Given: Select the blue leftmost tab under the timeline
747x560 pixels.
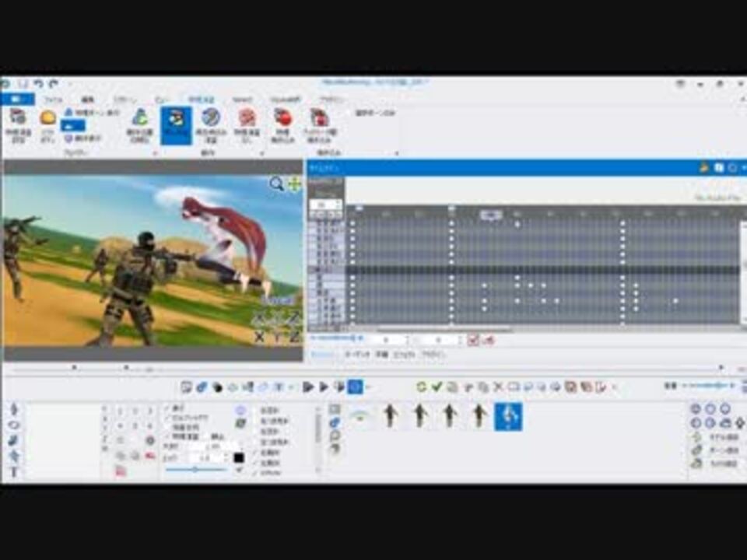Looking at the screenshot, I should tap(323, 355).
